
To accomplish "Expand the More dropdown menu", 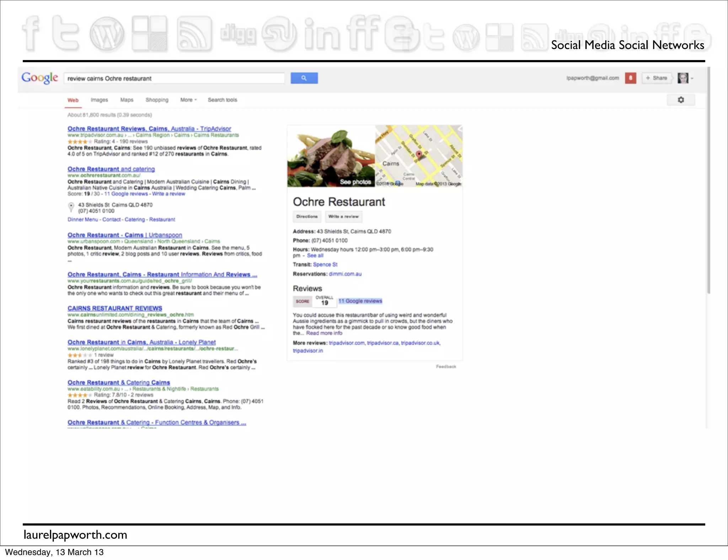I will click(188, 100).
